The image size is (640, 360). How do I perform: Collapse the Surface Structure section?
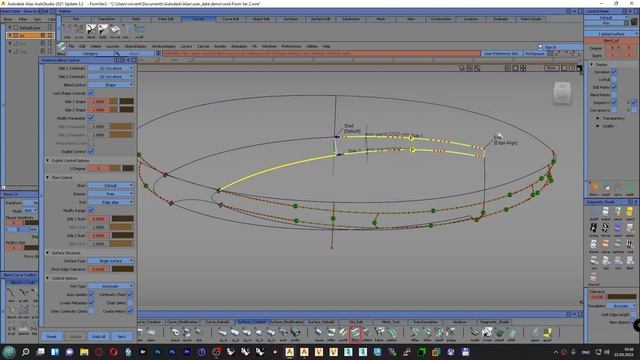pyautogui.click(x=47, y=253)
